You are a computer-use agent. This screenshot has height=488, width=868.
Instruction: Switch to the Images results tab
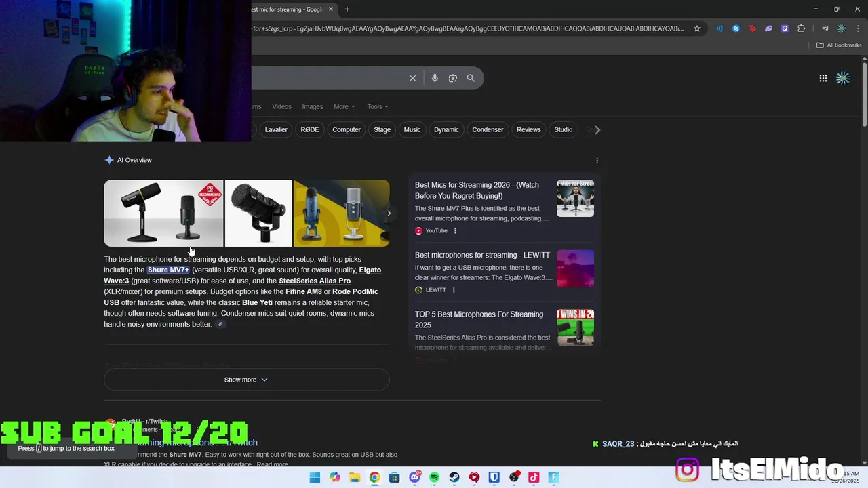[313, 106]
